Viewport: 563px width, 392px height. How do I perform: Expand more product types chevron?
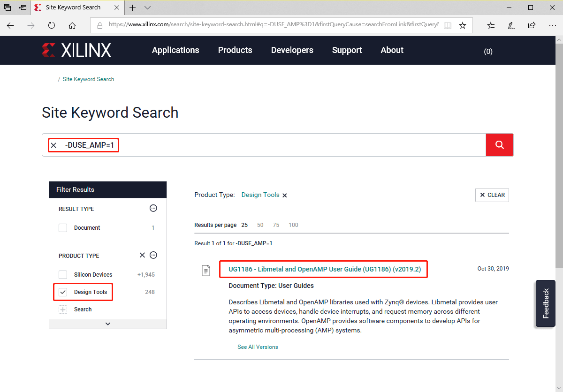point(108,324)
